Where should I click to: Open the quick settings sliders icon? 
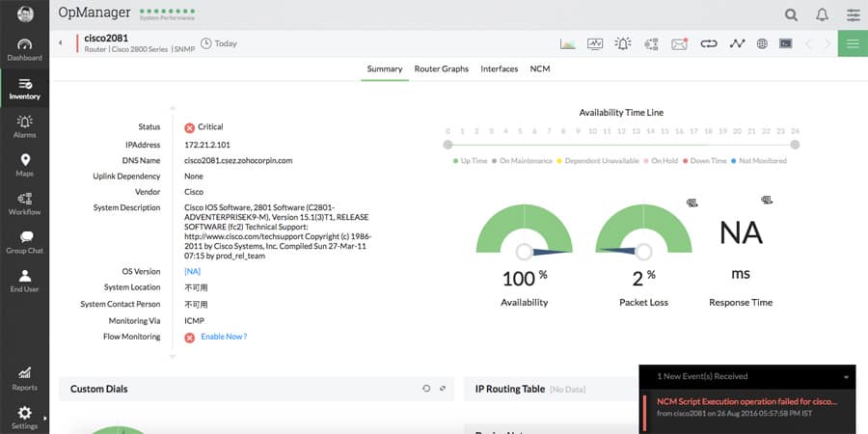click(854, 14)
